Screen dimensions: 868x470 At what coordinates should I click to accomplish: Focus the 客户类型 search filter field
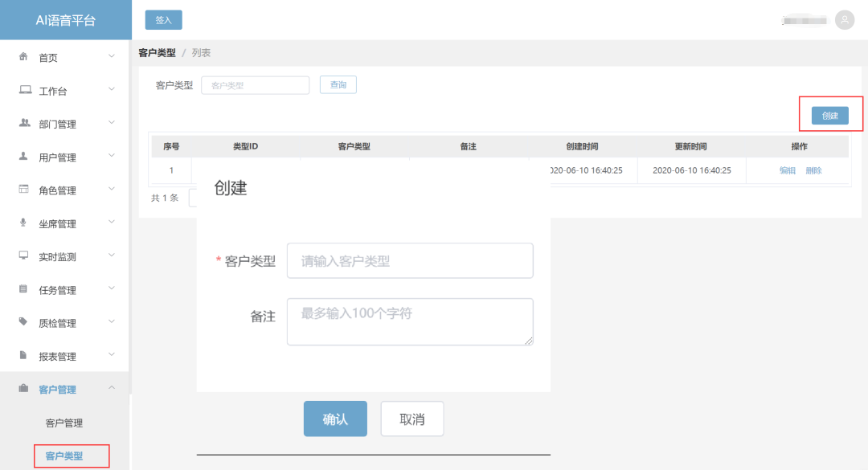(x=256, y=85)
